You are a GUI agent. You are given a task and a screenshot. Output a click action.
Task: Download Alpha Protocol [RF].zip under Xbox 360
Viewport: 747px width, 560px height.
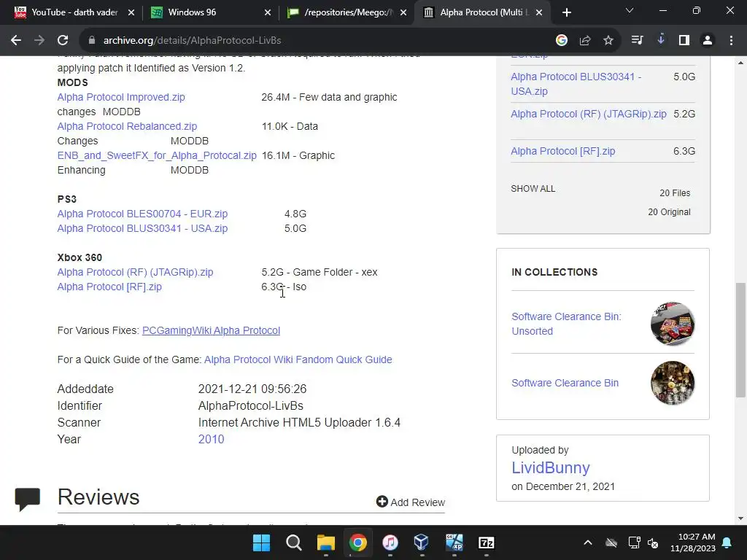pos(109,287)
